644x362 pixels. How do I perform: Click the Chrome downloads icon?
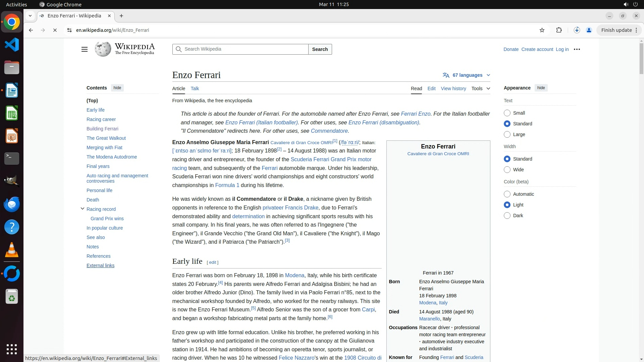(577, 30)
